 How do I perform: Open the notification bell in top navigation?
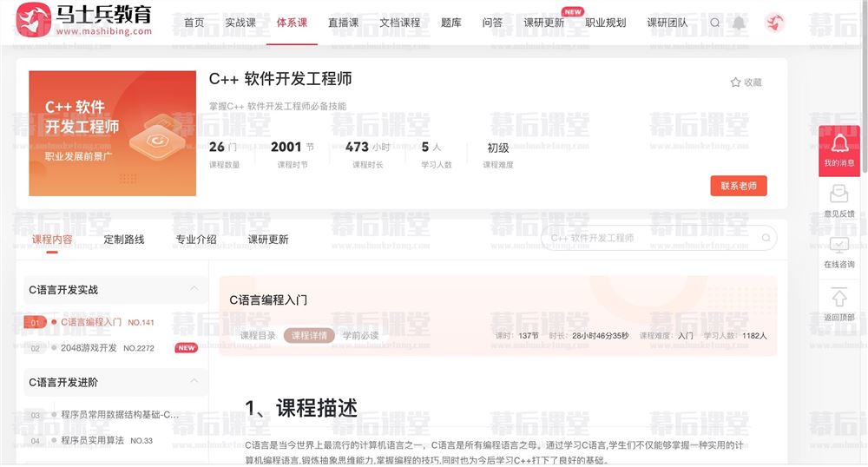[x=739, y=23]
